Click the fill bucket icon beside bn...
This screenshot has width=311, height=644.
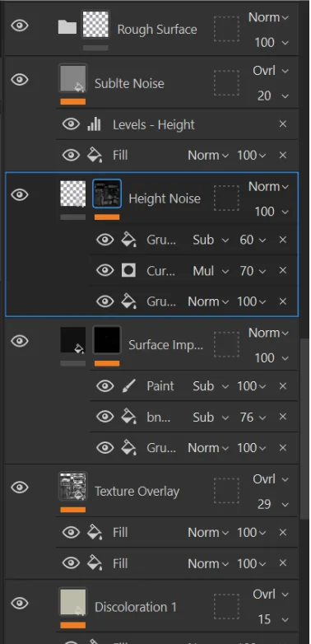pyautogui.click(x=128, y=417)
